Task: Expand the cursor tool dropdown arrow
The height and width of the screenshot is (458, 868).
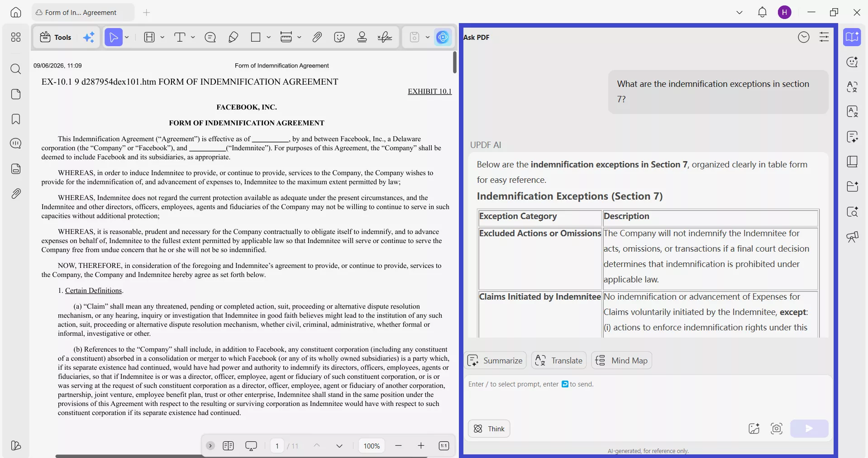Action: (127, 37)
